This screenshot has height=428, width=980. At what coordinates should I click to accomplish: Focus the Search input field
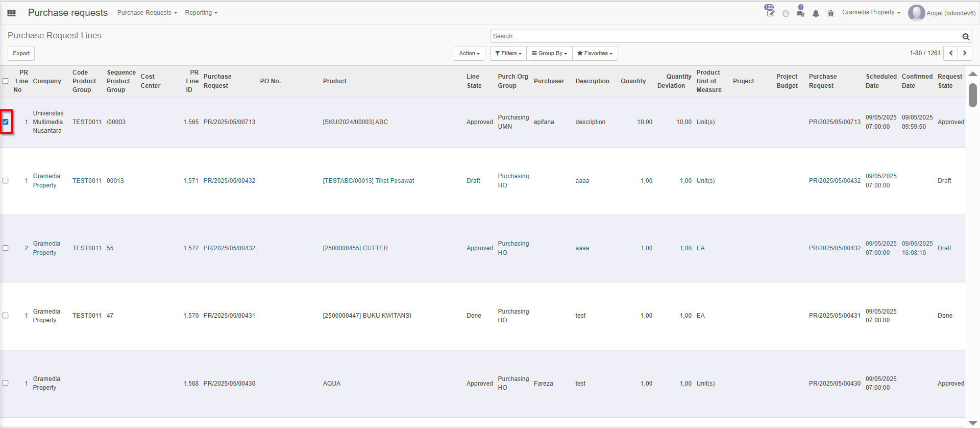[725, 36]
